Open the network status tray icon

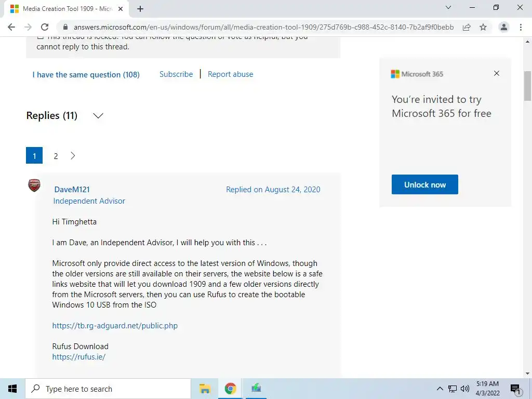453,389
